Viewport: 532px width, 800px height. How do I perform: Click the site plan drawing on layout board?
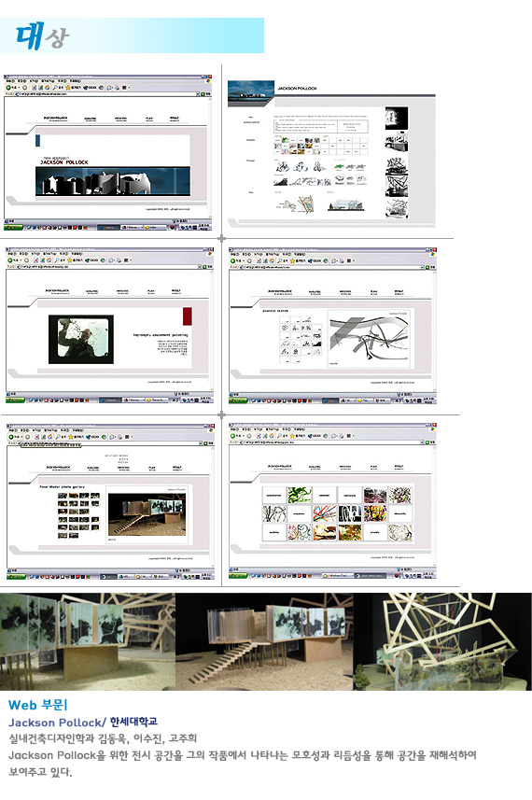297,204
